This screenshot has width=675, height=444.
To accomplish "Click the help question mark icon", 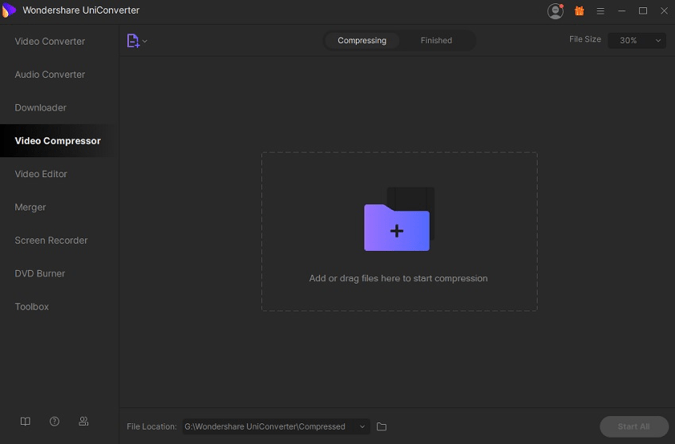I will (54, 421).
